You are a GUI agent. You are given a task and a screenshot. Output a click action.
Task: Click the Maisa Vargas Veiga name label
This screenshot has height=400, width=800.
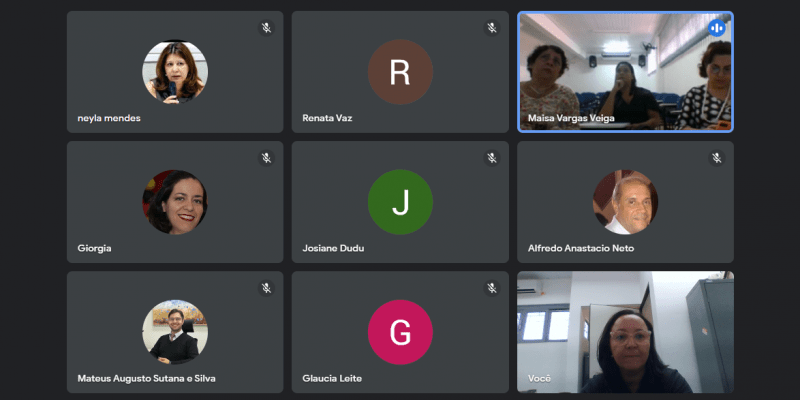(571, 118)
